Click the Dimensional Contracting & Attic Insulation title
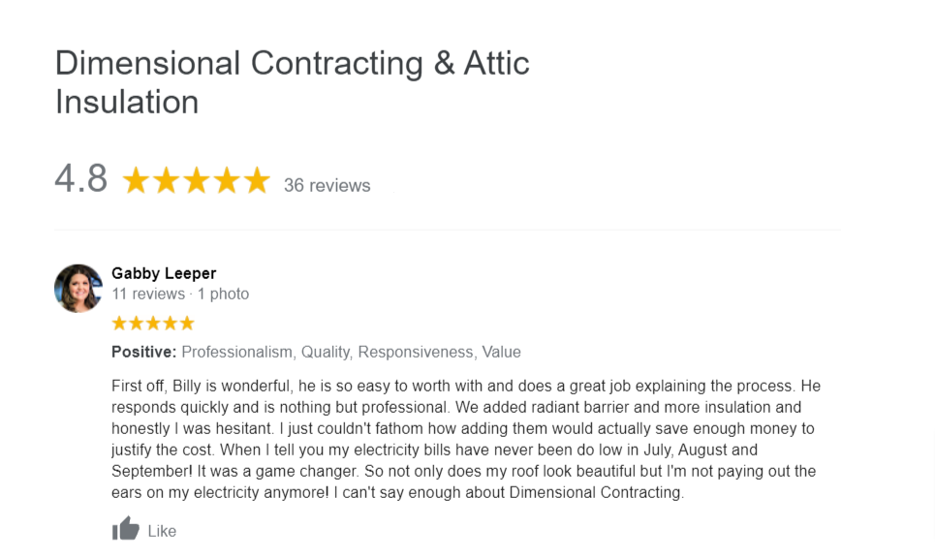The height and width of the screenshot is (560, 935). (x=293, y=82)
